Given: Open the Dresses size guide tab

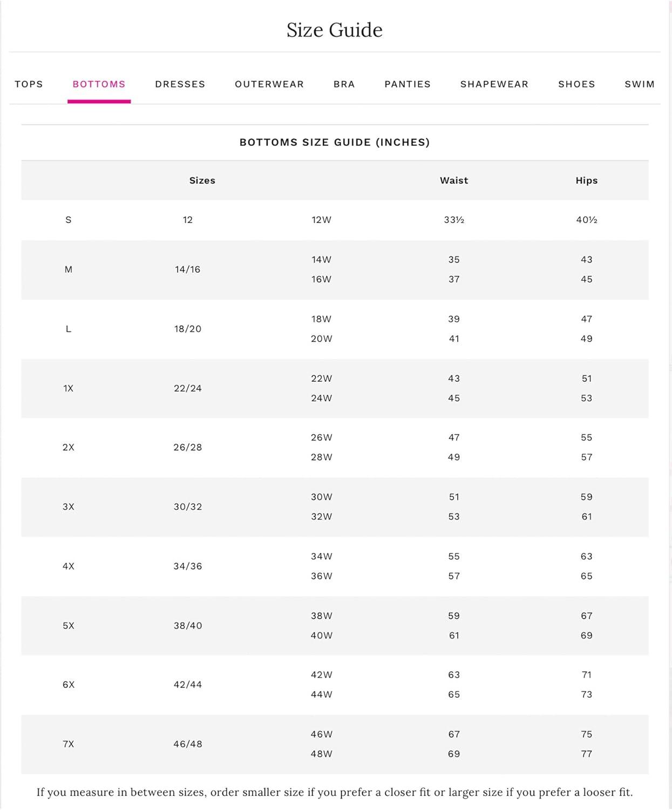Looking at the screenshot, I should (180, 84).
